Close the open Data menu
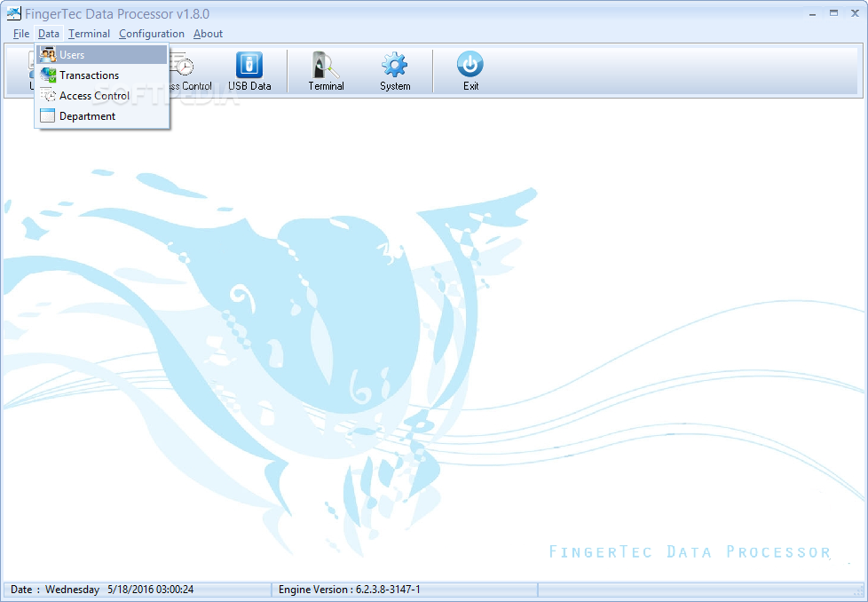This screenshot has width=868, height=602. pos(49,34)
